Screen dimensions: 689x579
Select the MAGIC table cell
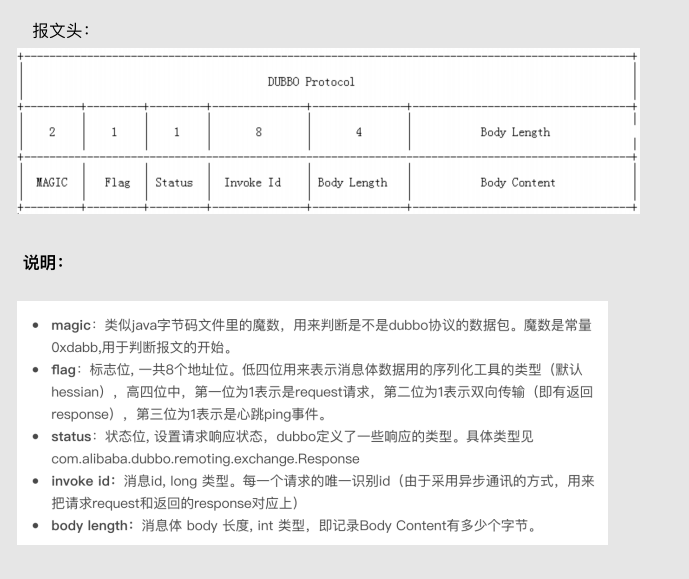(x=52, y=182)
